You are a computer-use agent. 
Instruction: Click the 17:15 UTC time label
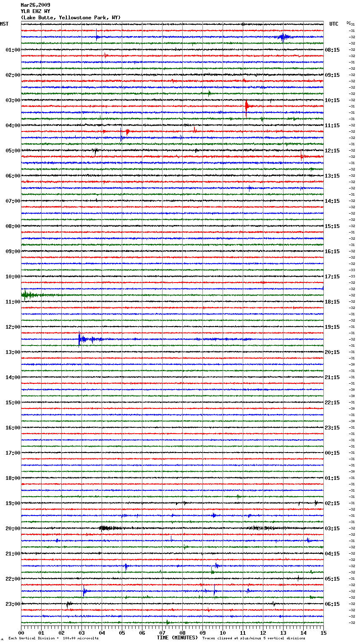pyautogui.click(x=332, y=277)
